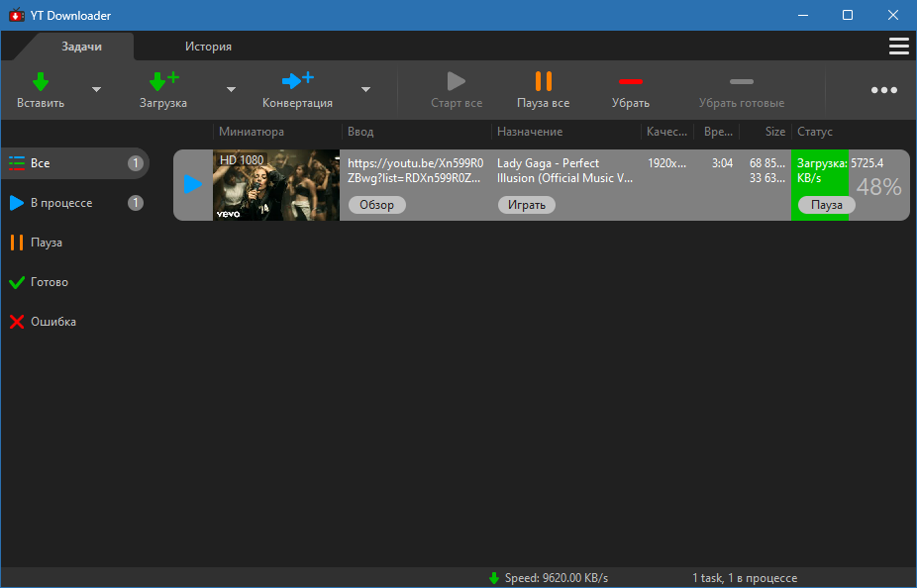The width and height of the screenshot is (917, 588).
Task: Click the Обзор button
Action: coord(376,205)
